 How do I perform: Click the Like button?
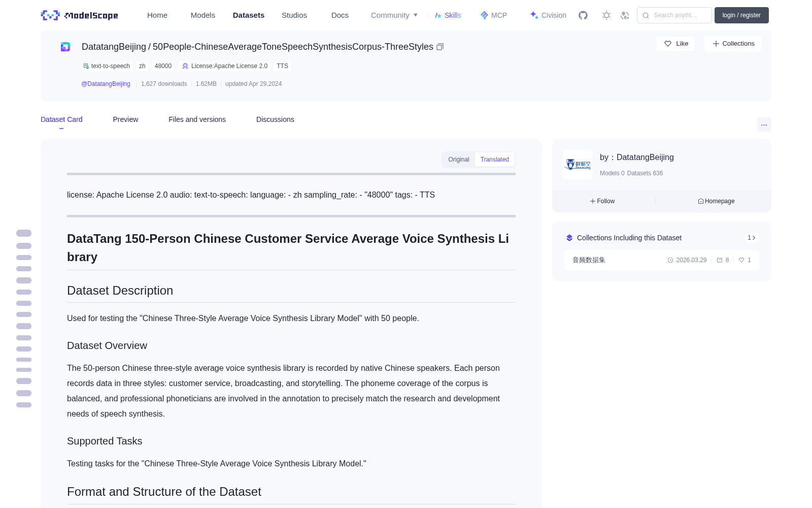coord(675,44)
